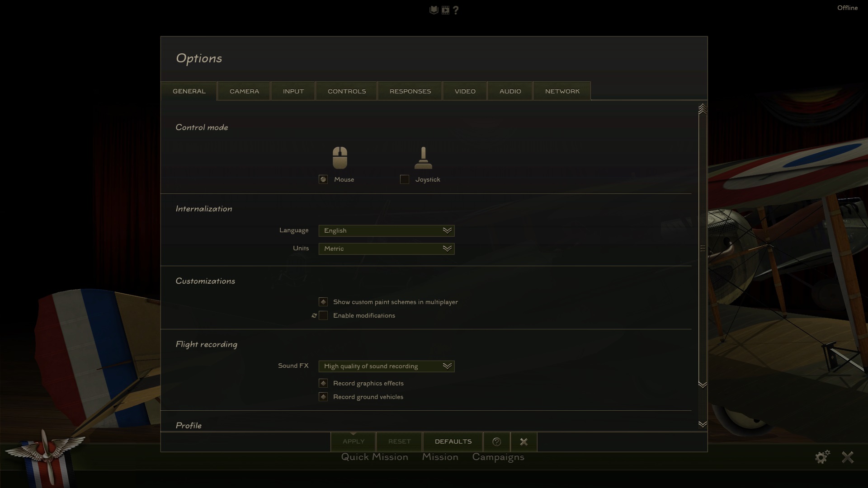The height and width of the screenshot is (488, 868).
Task: Open the book manual icon at top
Action: (434, 10)
